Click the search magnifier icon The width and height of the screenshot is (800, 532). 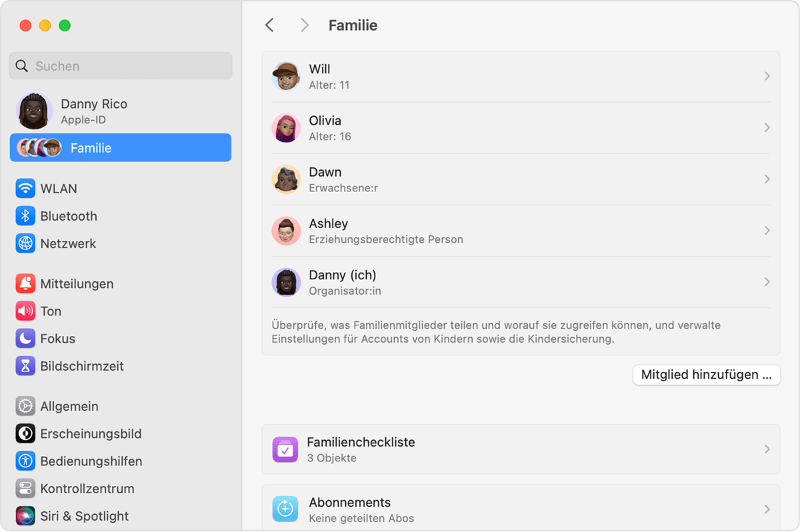22,66
